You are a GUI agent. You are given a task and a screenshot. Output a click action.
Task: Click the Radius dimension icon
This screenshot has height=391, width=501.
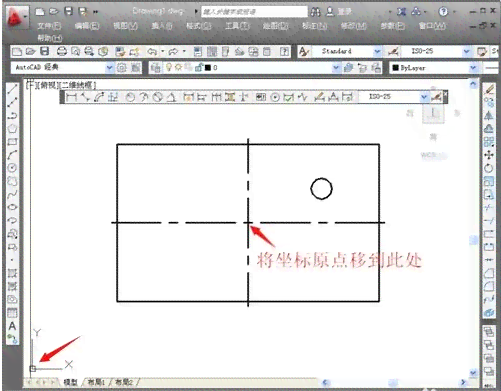[x=130, y=97]
